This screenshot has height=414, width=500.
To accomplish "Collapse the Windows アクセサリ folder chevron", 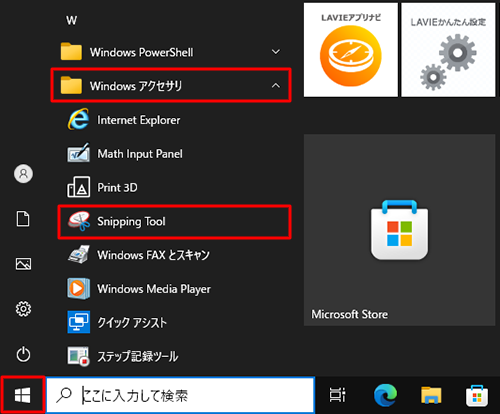I will pos(276,86).
